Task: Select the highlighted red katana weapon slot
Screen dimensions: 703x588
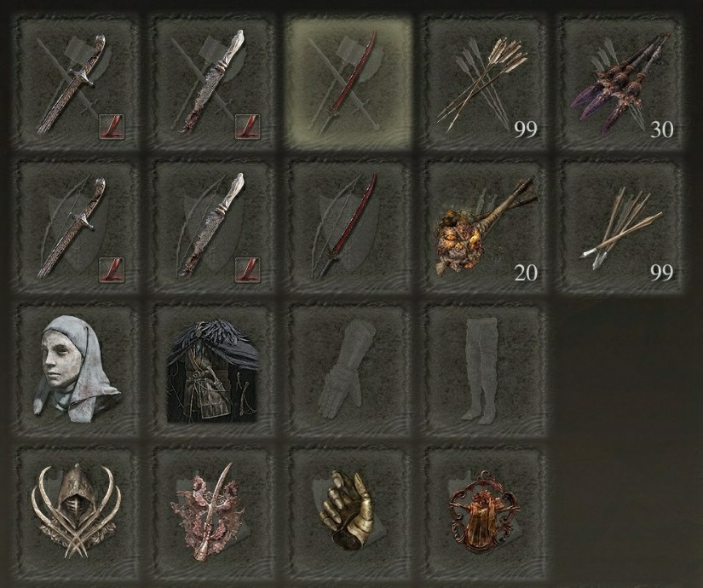Action: tap(349, 84)
